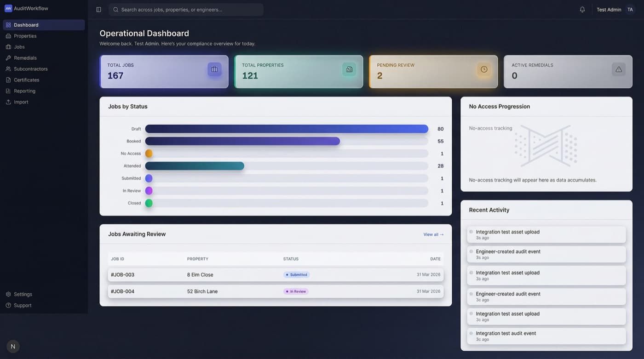This screenshot has width=644, height=359.
Task: Open the Test Admin account menu
Action: pos(608,9)
